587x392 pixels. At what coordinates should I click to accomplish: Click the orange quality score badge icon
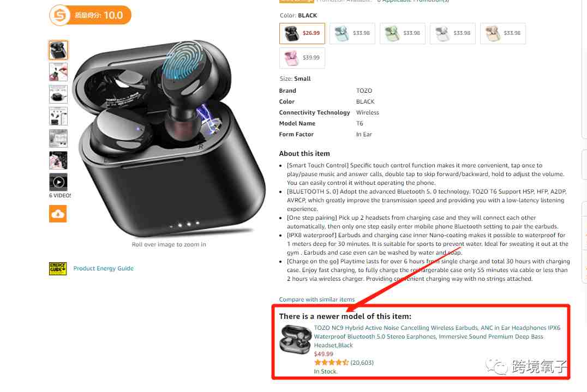pyautogui.click(x=60, y=15)
